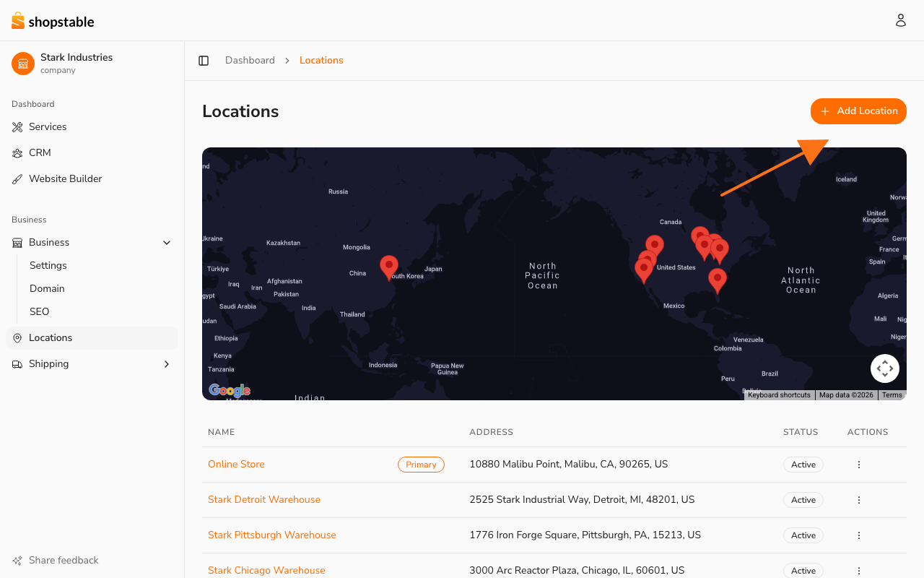Click Active status for Stark Detroit Warehouse
924x578 pixels.
tap(803, 500)
